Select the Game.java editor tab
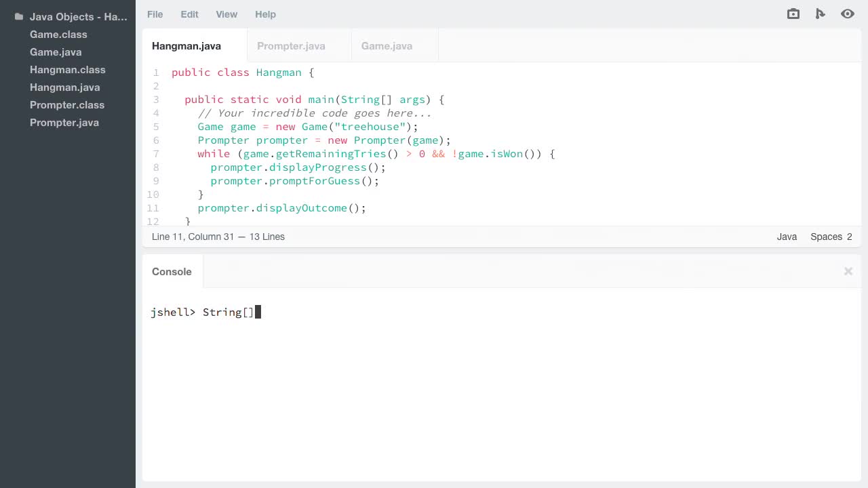868x488 pixels. click(387, 45)
